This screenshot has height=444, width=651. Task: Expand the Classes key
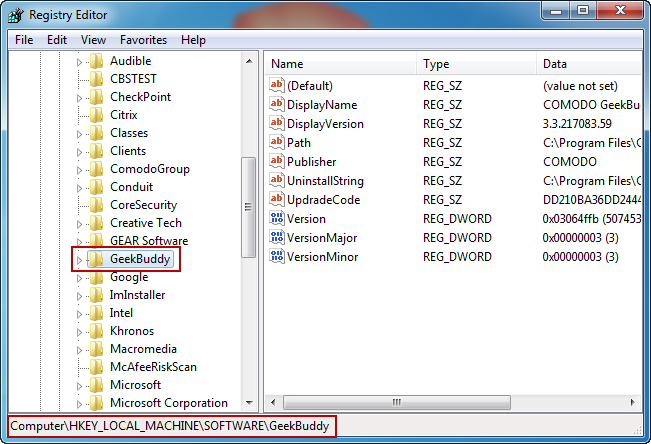[79, 134]
